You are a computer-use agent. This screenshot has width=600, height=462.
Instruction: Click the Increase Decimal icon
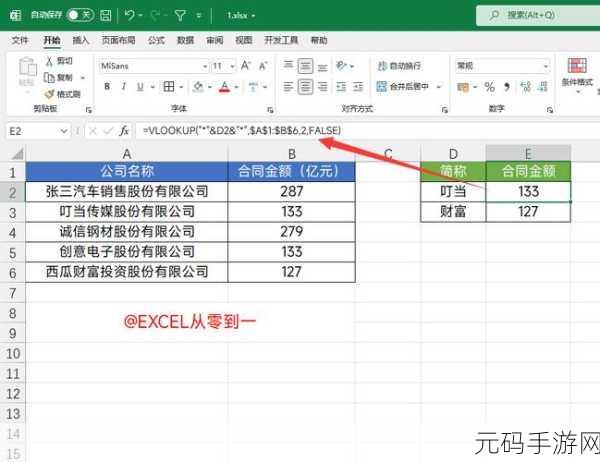click(x=525, y=87)
